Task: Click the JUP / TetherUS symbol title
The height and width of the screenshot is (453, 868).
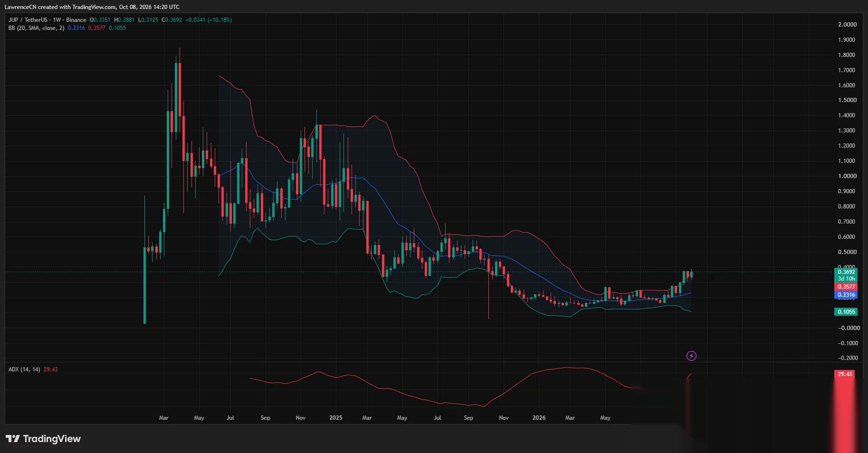Action: click(x=28, y=20)
